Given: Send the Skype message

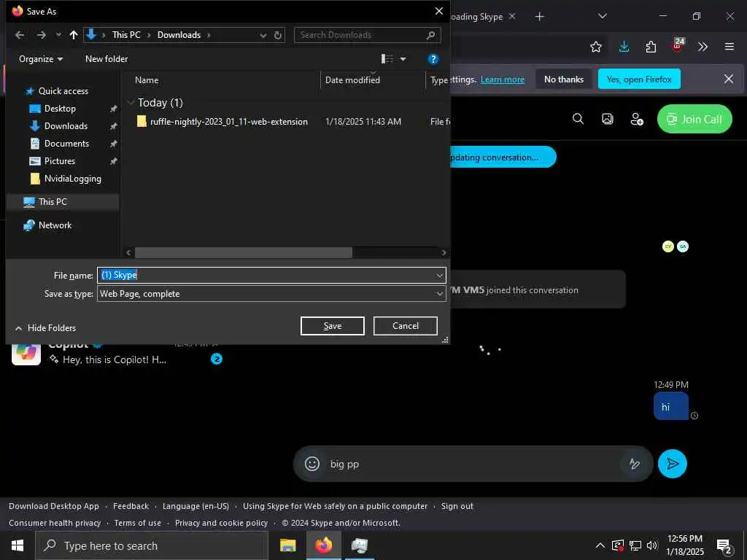Looking at the screenshot, I should (672, 464).
